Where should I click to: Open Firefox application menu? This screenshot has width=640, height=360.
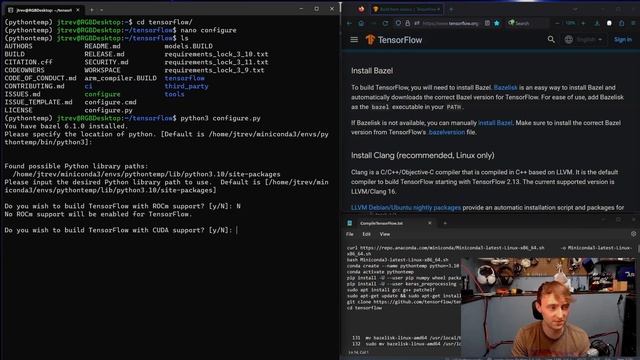point(633,23)
